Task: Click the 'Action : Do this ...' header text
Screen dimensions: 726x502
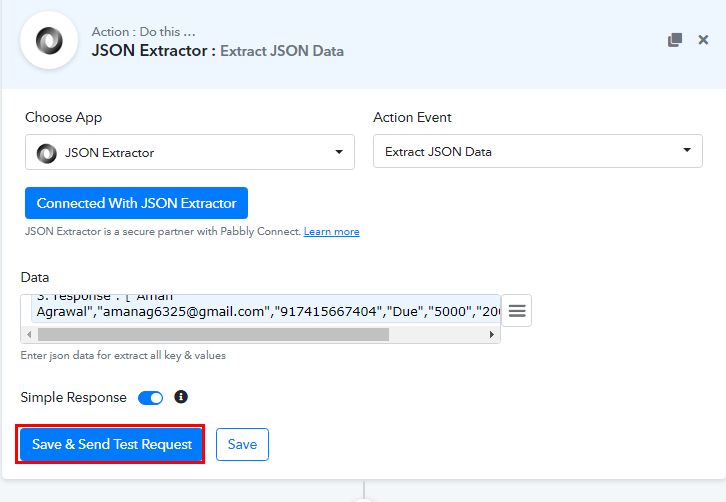Action: pyautogui.click(x=144, y=31)
